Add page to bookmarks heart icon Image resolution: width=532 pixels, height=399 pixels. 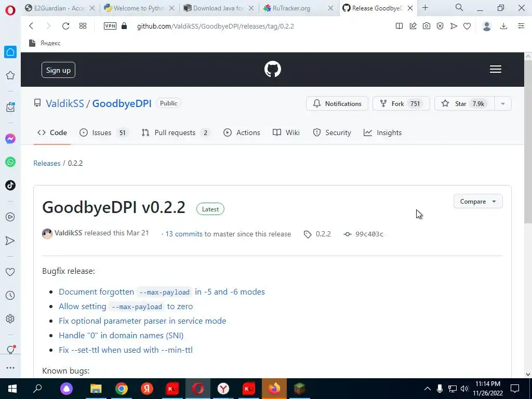click(x=467, y=26)
